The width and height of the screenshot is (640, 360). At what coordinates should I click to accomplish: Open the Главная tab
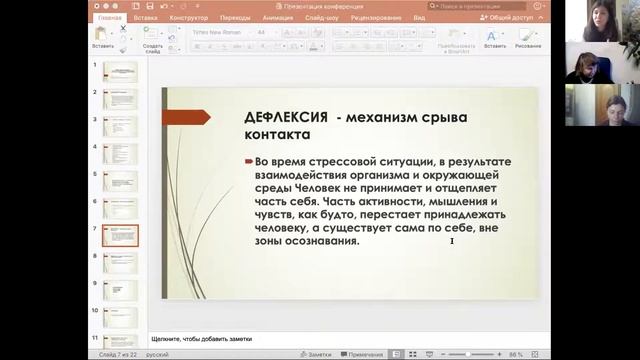point(109,18)
